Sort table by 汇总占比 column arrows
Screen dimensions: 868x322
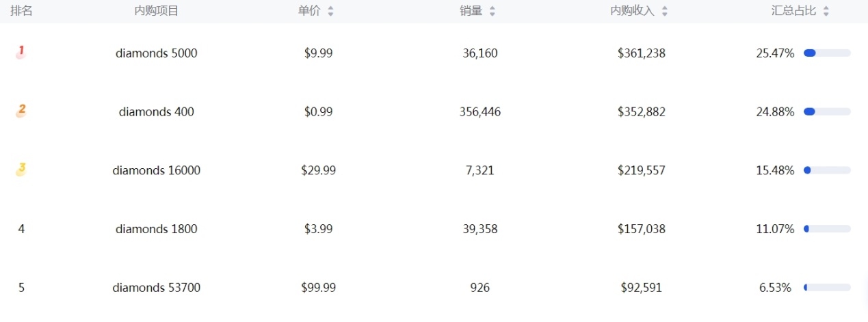pyautogui.click(x=826, y=11)
